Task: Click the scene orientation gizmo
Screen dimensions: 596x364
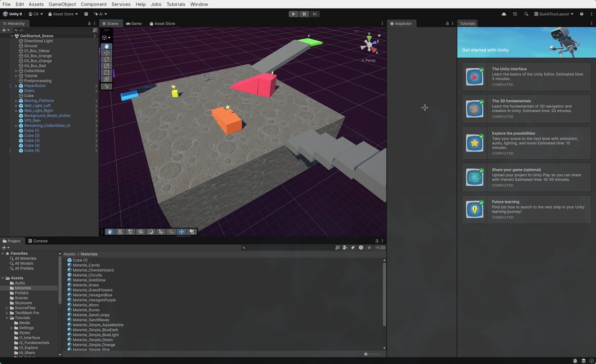Action: click(369, 45)
